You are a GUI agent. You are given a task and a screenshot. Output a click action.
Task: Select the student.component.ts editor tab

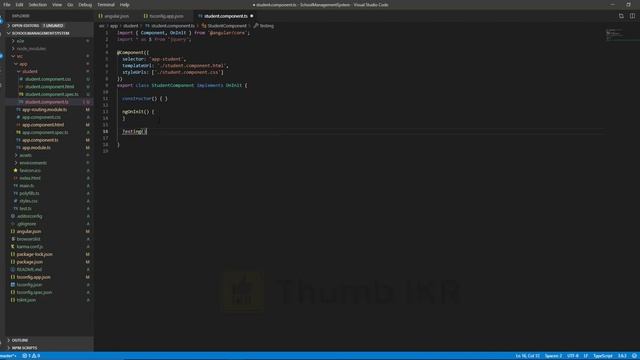point(225,16)
